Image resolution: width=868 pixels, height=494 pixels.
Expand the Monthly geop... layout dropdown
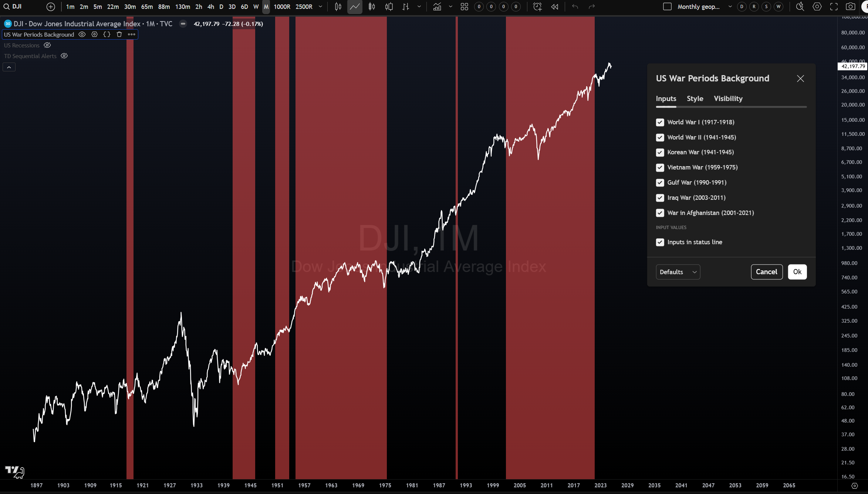(x=730, y=7)
